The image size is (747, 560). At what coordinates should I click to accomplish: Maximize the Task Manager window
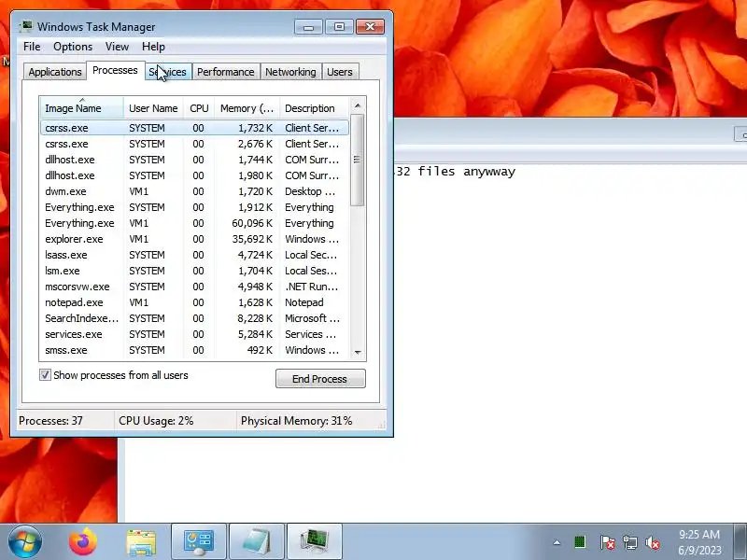pos(339,27)
